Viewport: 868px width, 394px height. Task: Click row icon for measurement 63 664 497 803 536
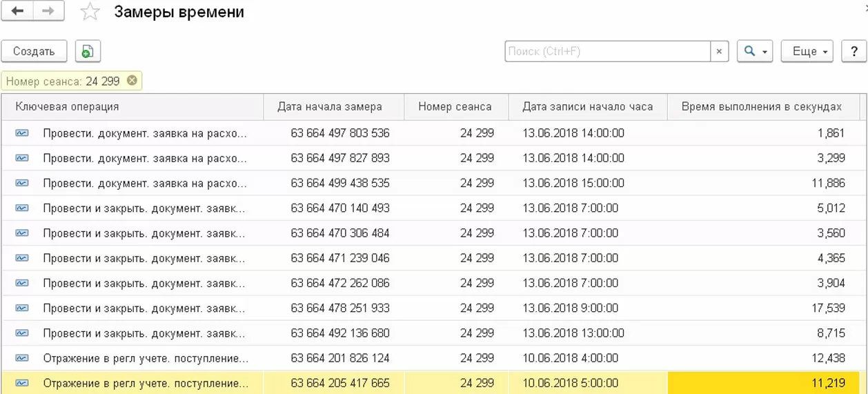click(x=22, y=133)
